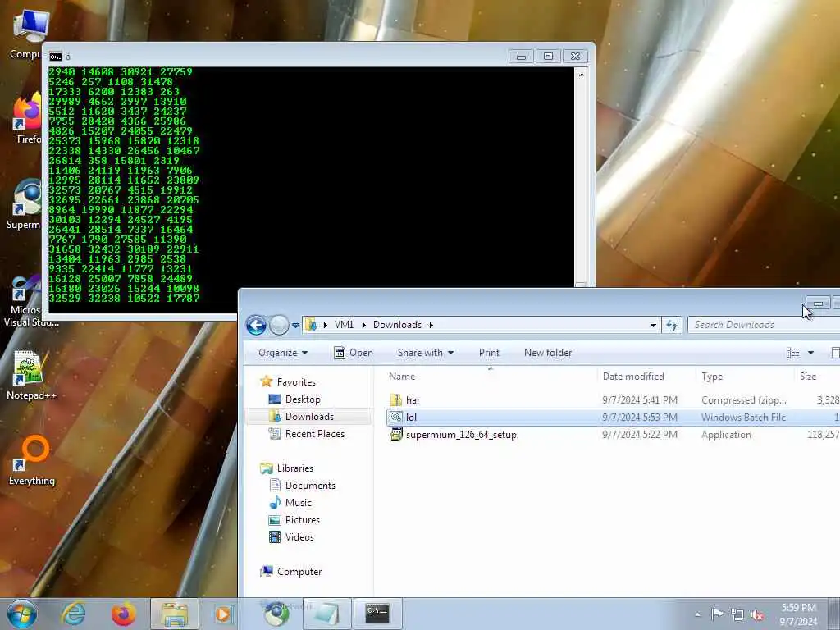Click Open in Explorer toolbar
Image resolution: width=840 pixels, height=630 pixels.
point(354,353)
